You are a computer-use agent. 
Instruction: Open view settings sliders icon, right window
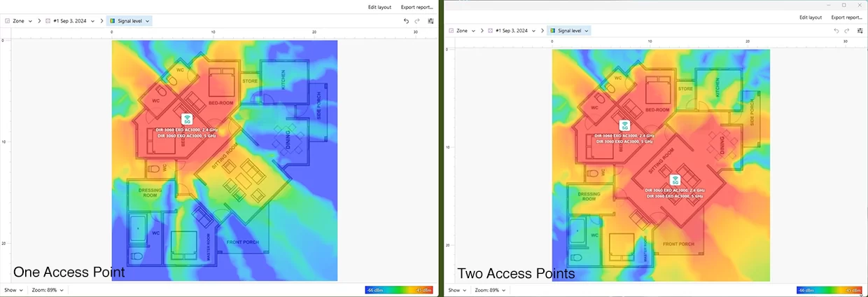(x=860, y=31)
